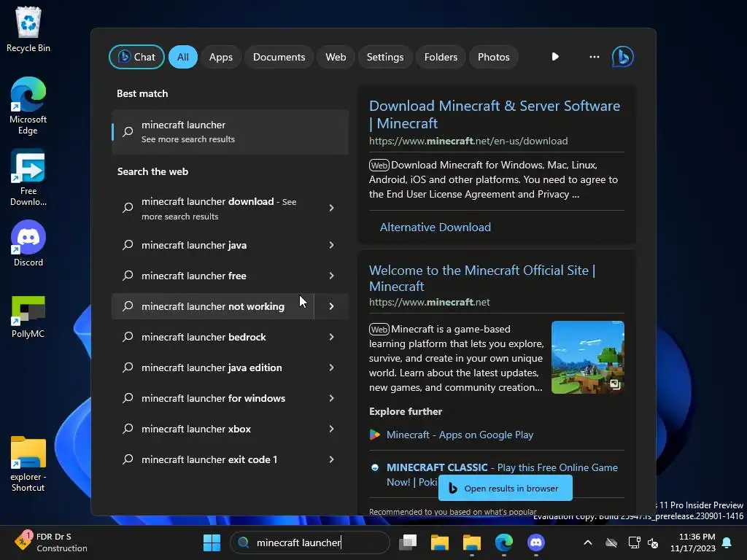747x560 pixels.
Task: Select the minecraft launcher xbox suggestion
Action: 212,429
